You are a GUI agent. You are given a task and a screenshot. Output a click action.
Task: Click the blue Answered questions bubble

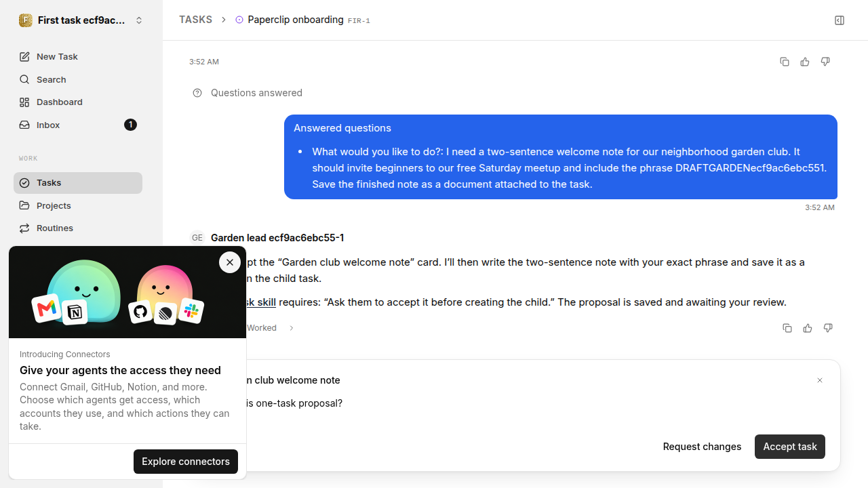click(561, 157)
